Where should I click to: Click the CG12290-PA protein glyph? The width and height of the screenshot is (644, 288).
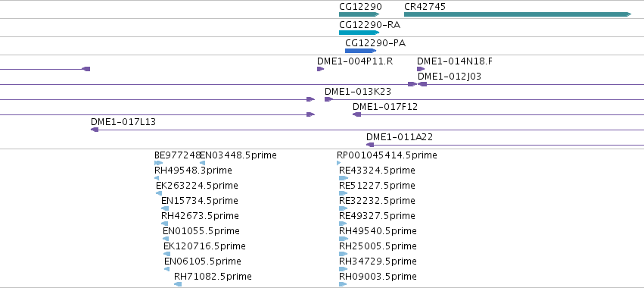[x=361, y=51]
